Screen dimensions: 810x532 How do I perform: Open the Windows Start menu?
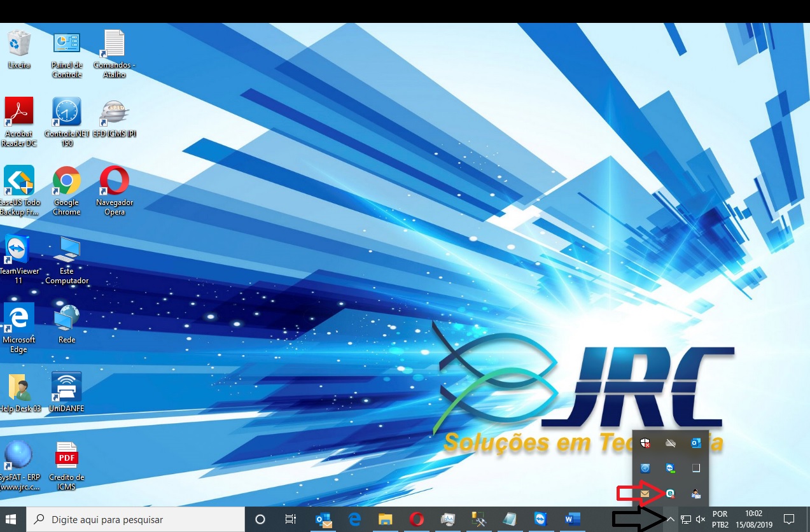coord(11,519)
